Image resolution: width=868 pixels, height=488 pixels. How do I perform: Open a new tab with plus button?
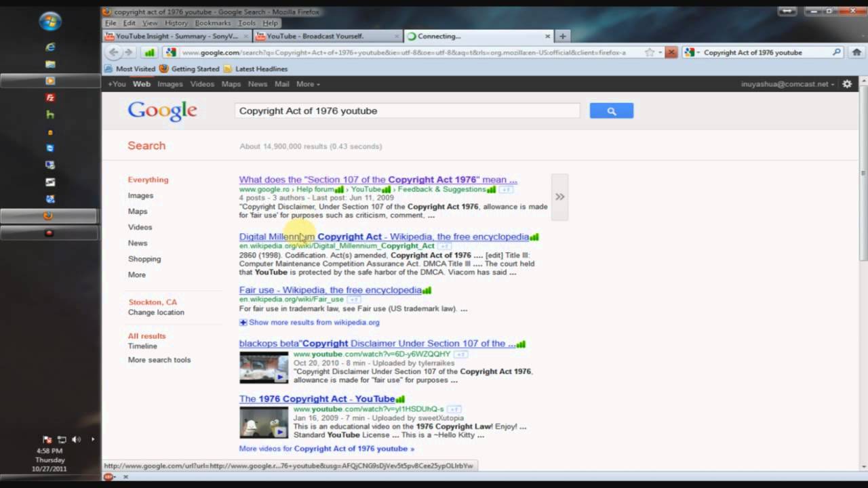point(562,36)
